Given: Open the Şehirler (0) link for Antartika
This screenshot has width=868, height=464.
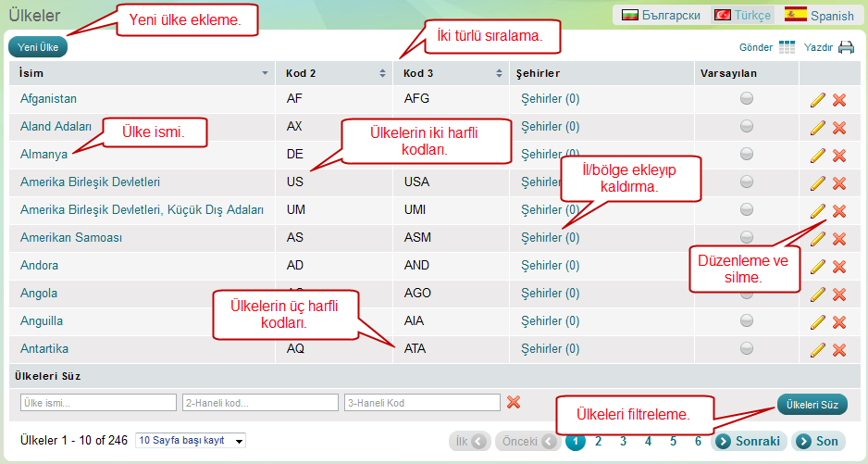Looking at the screenshot, I should coord(551,349).
